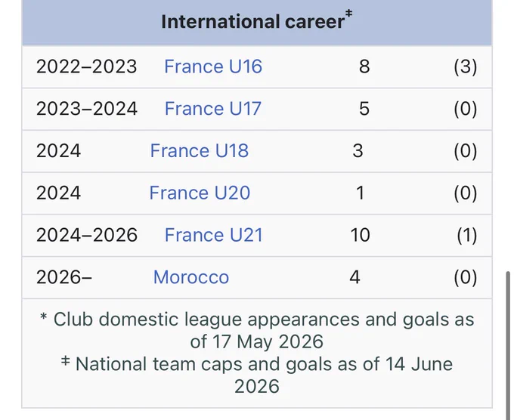
Task: Select the 2023–2024 years cell
Action: click(86, 109)
